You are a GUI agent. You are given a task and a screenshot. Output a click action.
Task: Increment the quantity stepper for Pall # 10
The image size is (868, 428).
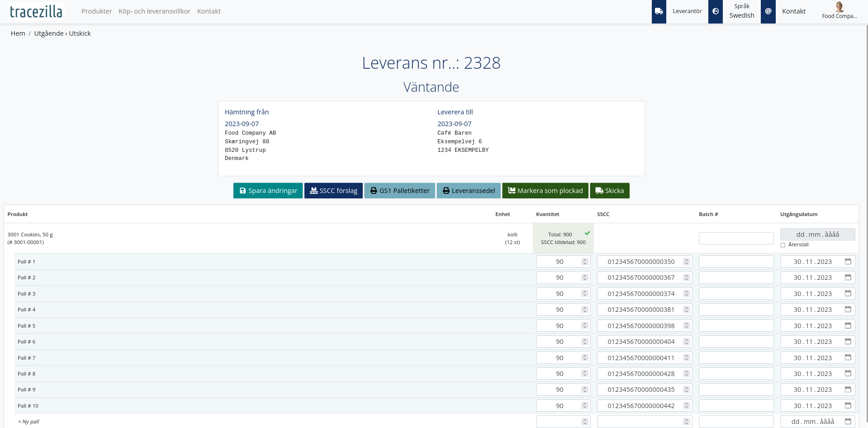585,404
